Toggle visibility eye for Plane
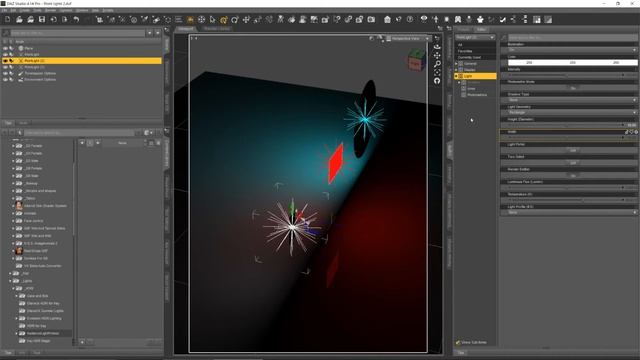The height and width of the screenshot is (360, 640). (5, 48)
